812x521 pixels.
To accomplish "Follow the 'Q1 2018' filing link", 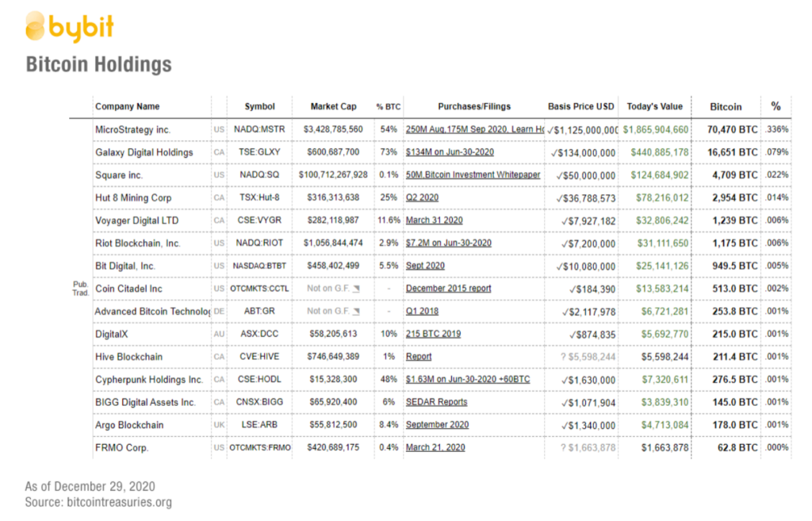I will click(422, 312).
